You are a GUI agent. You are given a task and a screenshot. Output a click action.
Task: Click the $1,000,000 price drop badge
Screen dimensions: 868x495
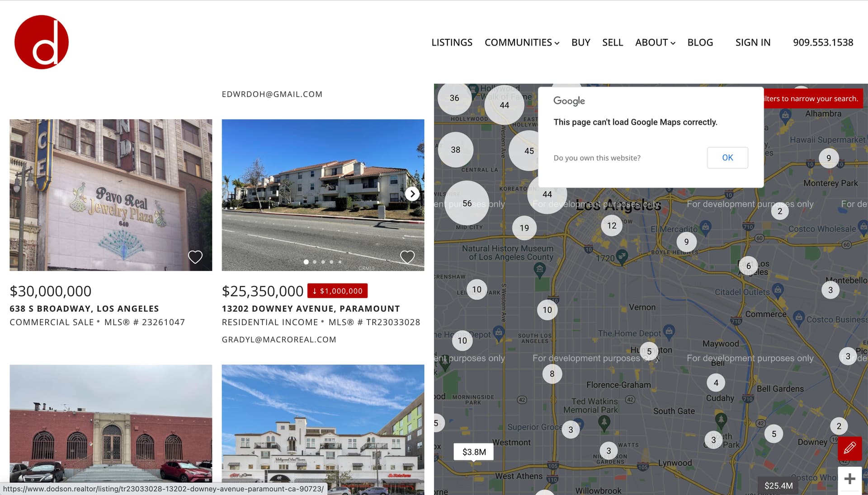click(337, 291)
